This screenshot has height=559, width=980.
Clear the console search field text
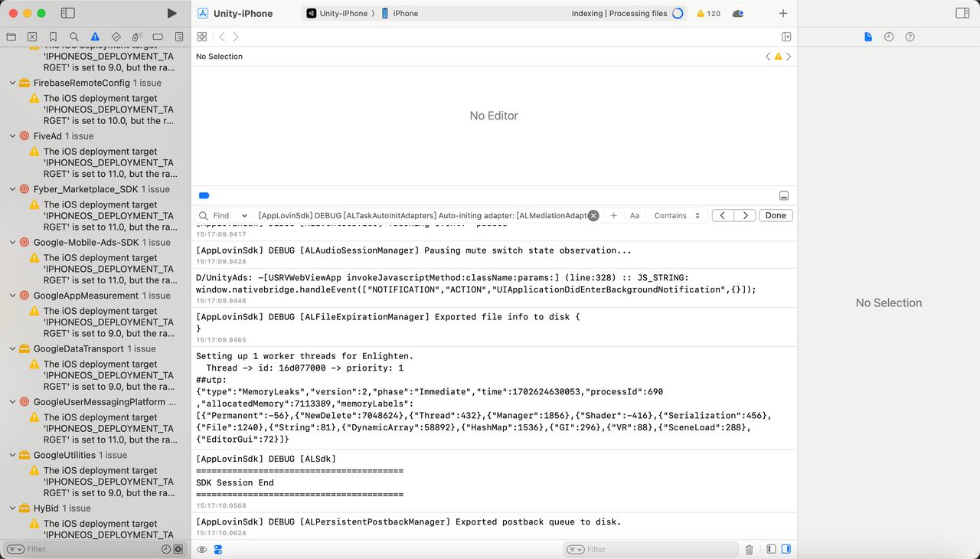[x=593, y=216]
